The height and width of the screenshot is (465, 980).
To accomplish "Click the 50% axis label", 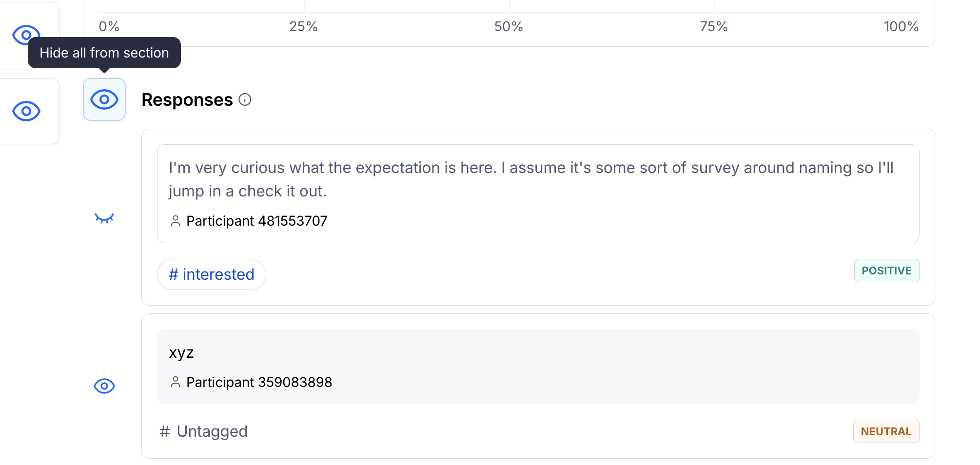I will [x=509, y=26].
